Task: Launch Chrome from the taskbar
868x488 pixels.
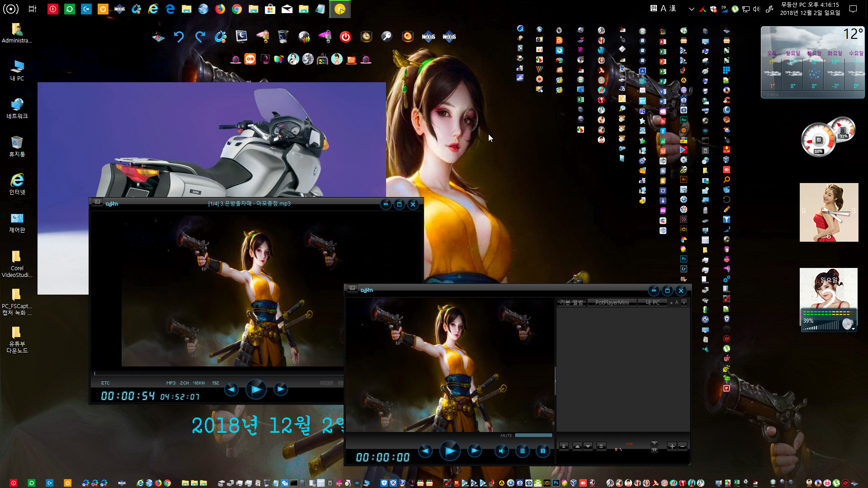Action: (x=237, y=9)
